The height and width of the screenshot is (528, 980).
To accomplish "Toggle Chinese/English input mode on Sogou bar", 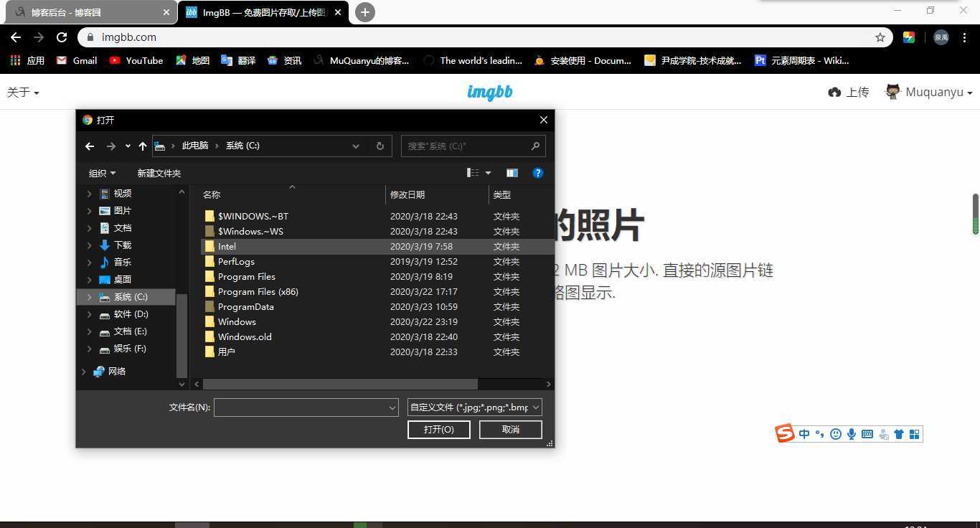I will (x=804, y=433).
